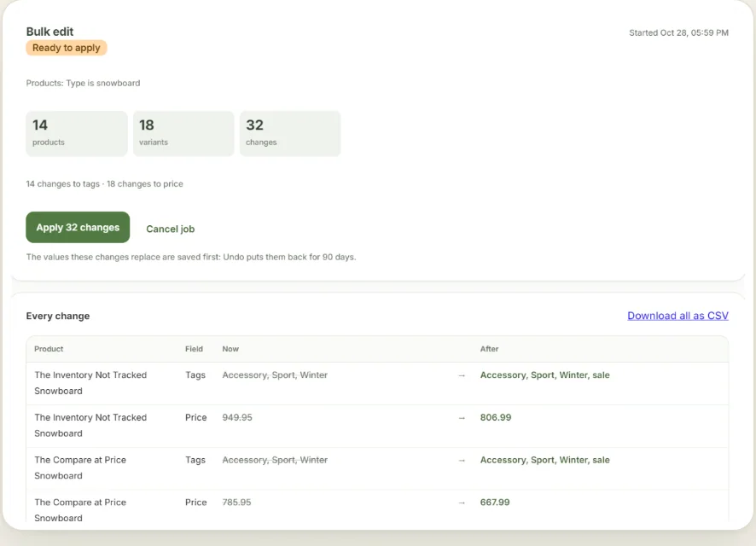Click new tags for Inventory Not Tracked Snowboard
This screenshot has width=756, height=546.
(545, 375)
